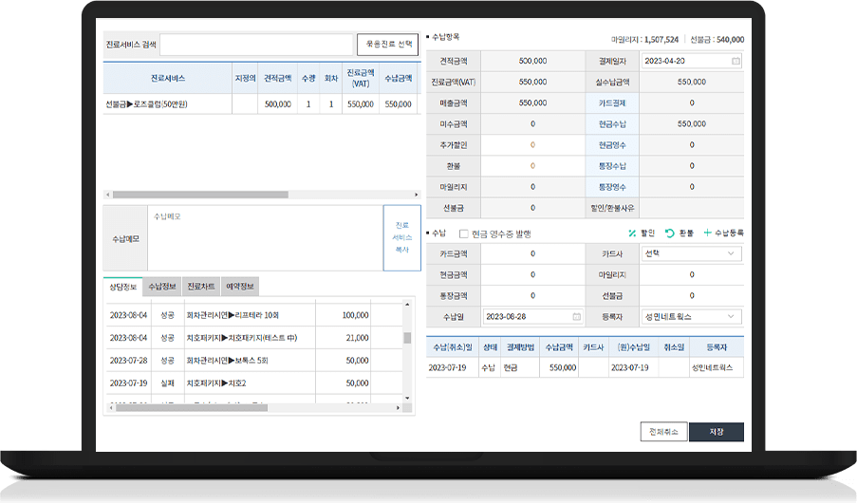Click the 현금수납 label cell
This screenshot has height=504, width=857.
point(612,124)
